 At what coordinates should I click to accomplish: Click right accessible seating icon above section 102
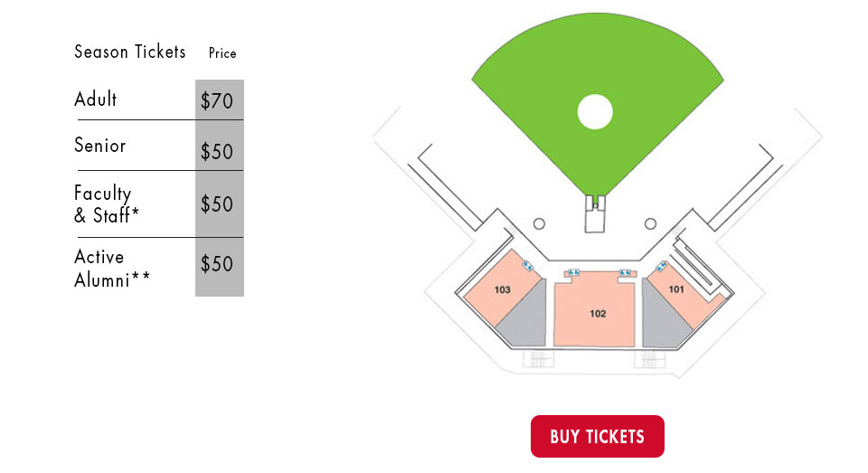(x=625, y=272)
